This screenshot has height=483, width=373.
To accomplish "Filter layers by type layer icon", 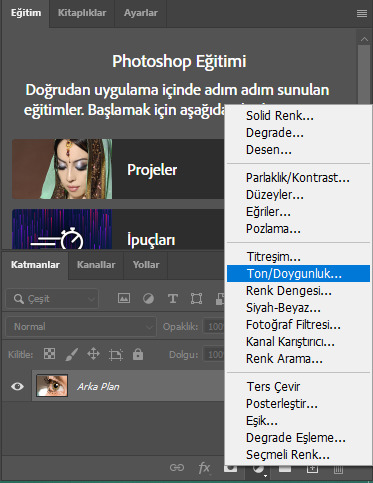I will point(173,298).
